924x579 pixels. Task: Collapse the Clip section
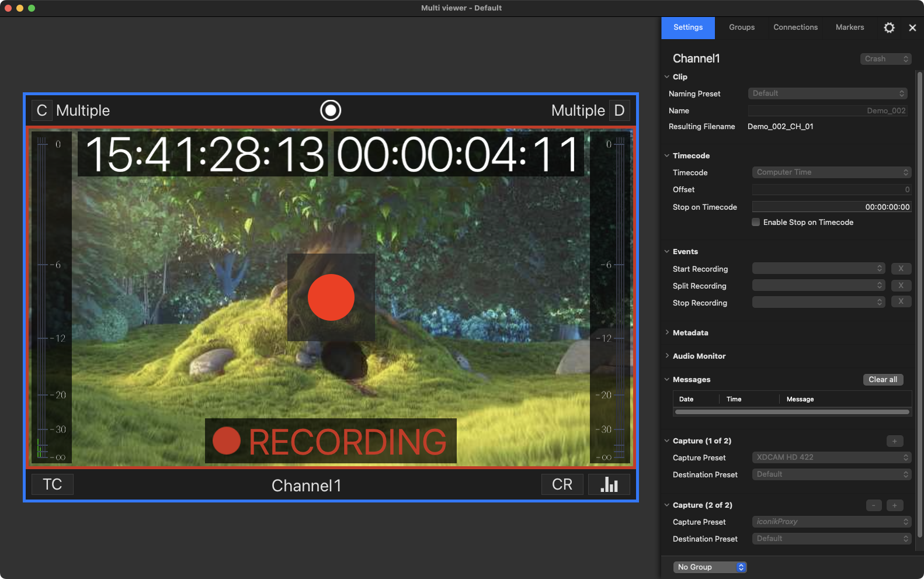[667, 77]
